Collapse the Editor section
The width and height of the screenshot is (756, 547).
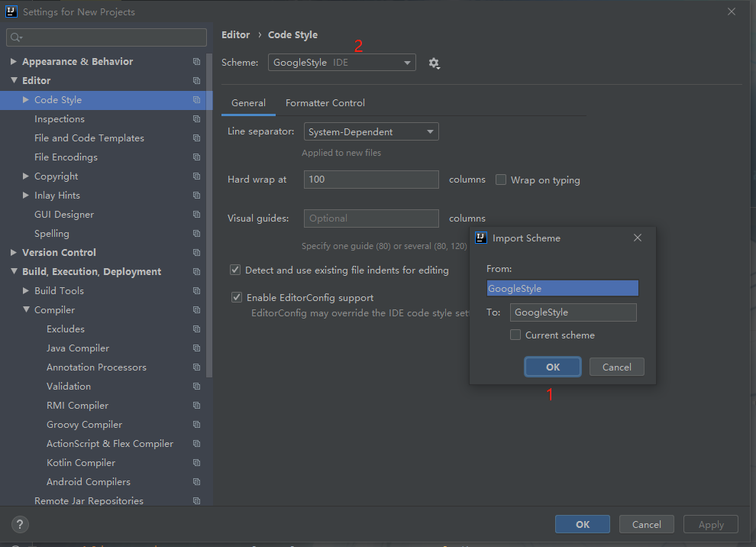click(x=14, y=80)
